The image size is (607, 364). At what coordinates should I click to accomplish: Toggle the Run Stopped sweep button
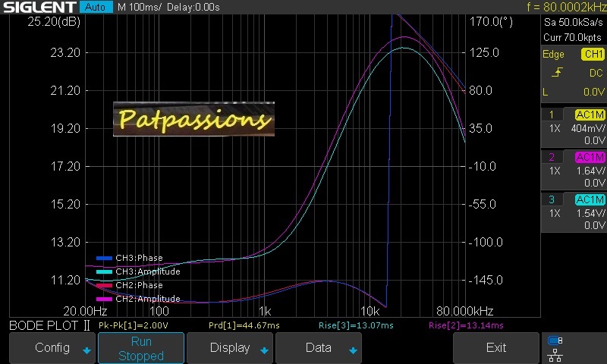(x=141, y=348)
